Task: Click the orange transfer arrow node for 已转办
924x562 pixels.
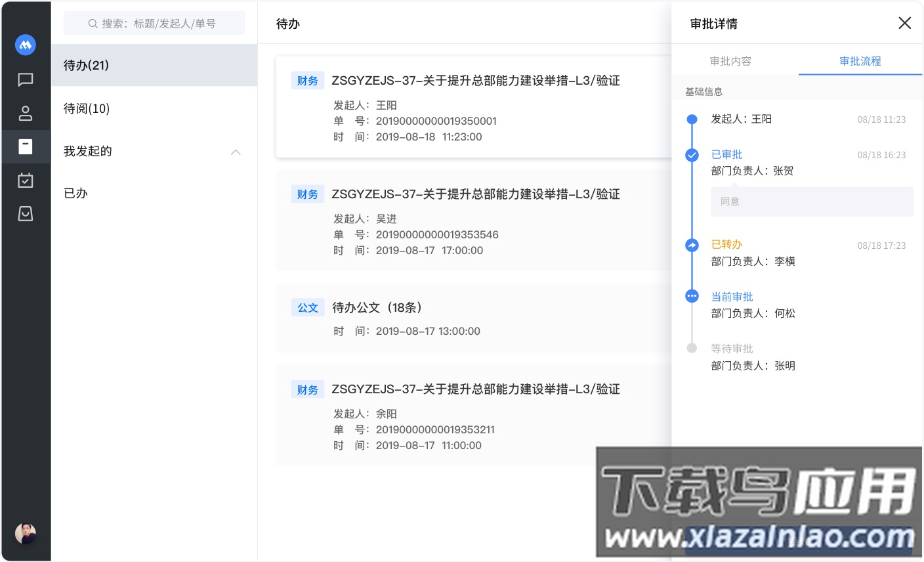Action: pos(692,245)
